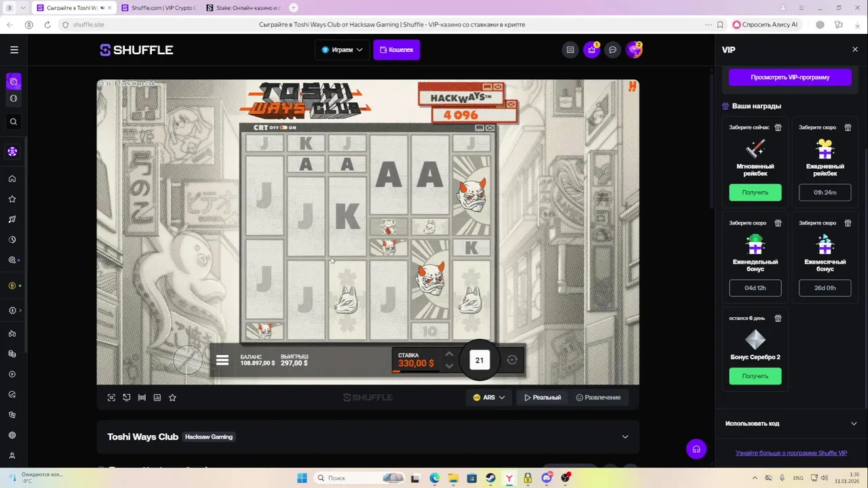868x488 pixels.
Task: Switch to Stake Онлайн-казино browser tab
Action: click(x=242, y=7)
